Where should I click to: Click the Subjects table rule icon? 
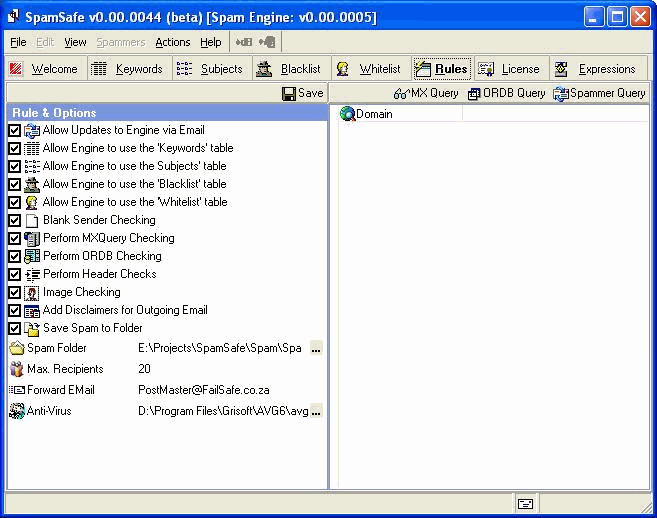(32, 166)
